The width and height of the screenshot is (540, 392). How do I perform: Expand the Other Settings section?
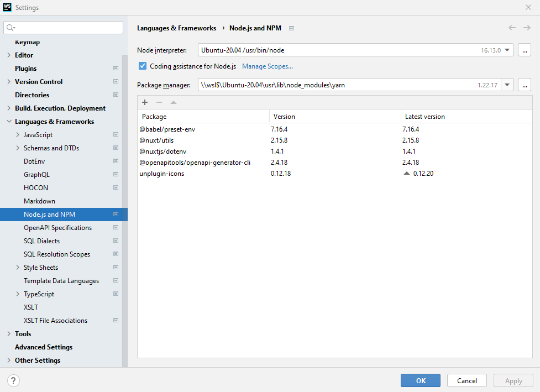9,360
